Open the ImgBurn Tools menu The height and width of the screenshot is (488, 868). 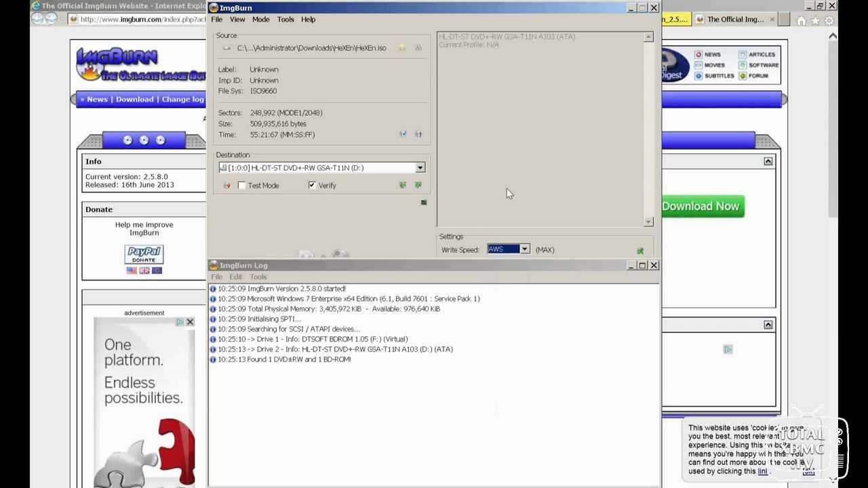[285, 20]
